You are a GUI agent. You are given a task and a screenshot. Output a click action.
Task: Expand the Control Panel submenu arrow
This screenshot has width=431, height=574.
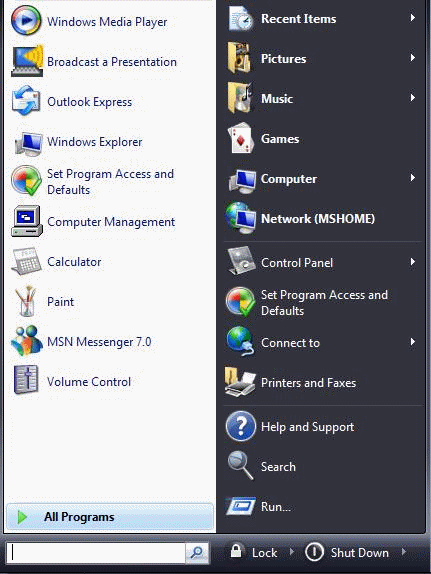413,262
